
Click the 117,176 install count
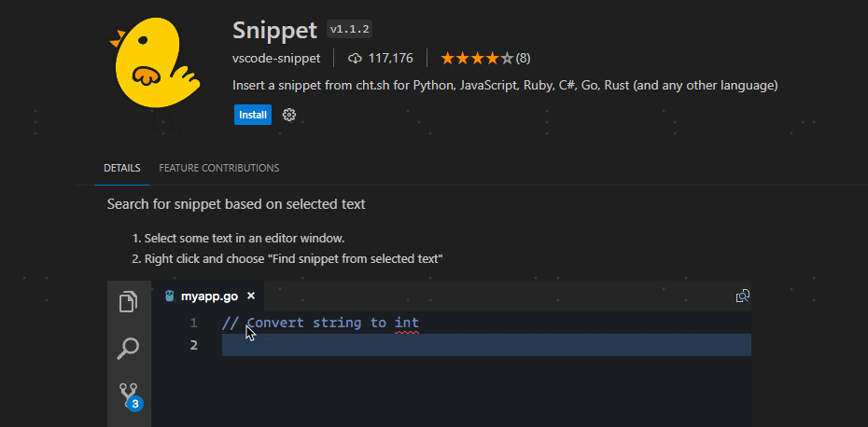click(x=391, y=58)
